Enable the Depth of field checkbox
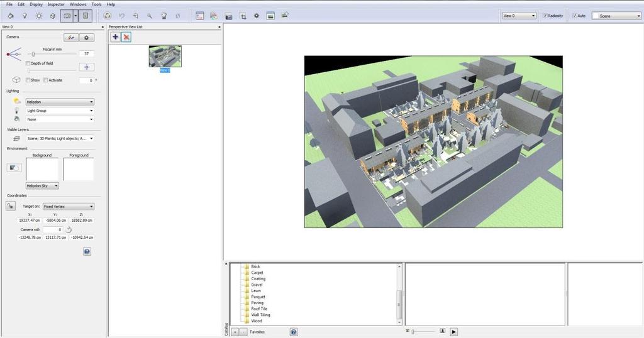This screenshot has height=338, width=644. pyautogui.click(x=28, y=63)
